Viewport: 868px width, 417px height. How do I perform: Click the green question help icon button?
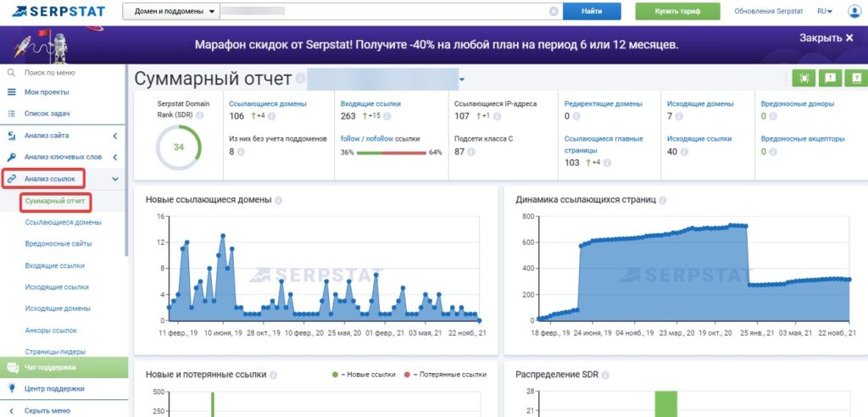(x=856, y=78)
